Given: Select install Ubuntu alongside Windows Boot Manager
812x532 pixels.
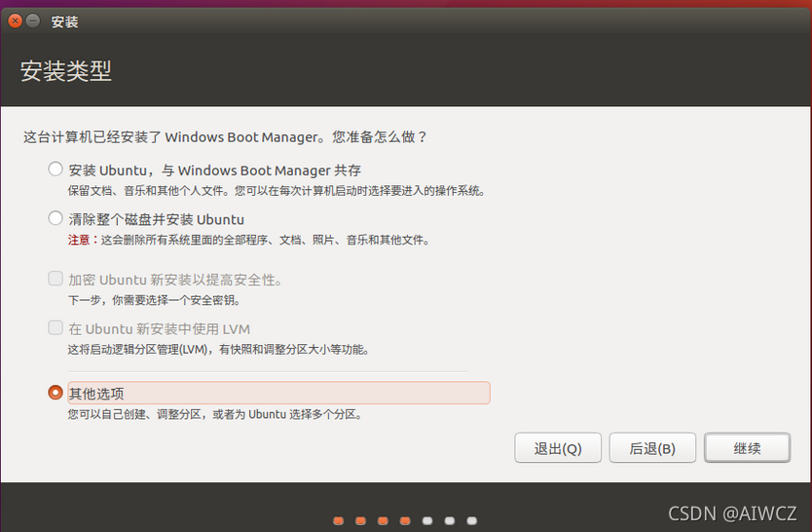Looking at the screenshot, I should click(x=55, y=170).
